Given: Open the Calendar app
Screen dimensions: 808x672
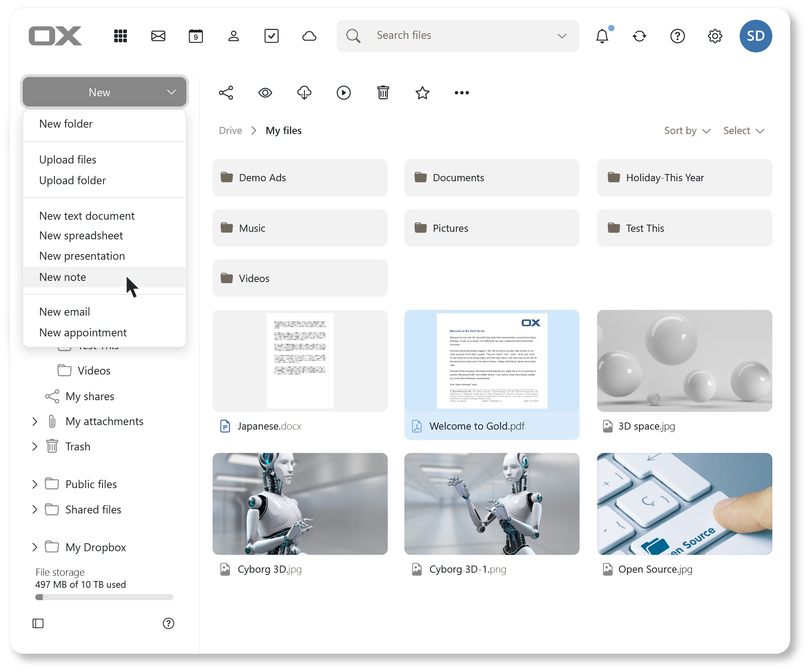Looking at the screenshot, I should (196, 36).
